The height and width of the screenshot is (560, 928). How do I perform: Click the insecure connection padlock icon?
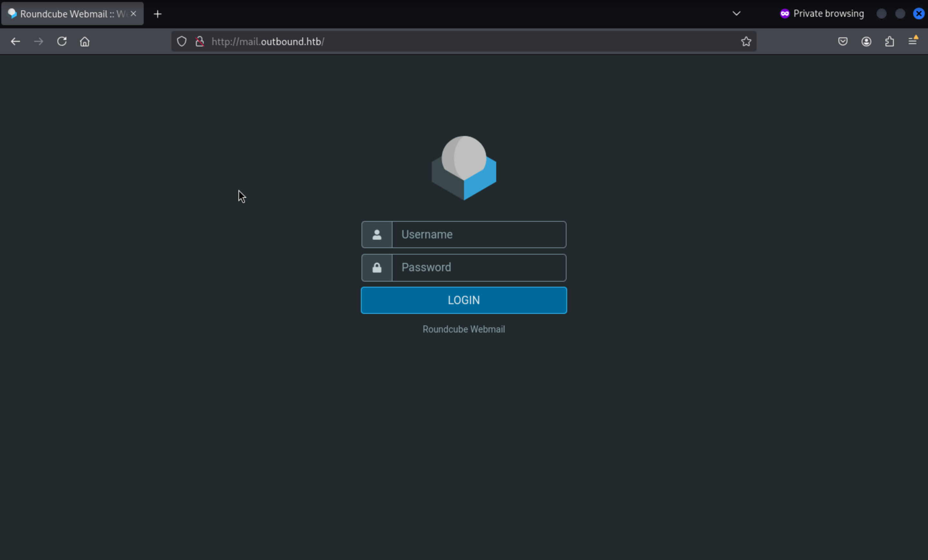point(199,42)
